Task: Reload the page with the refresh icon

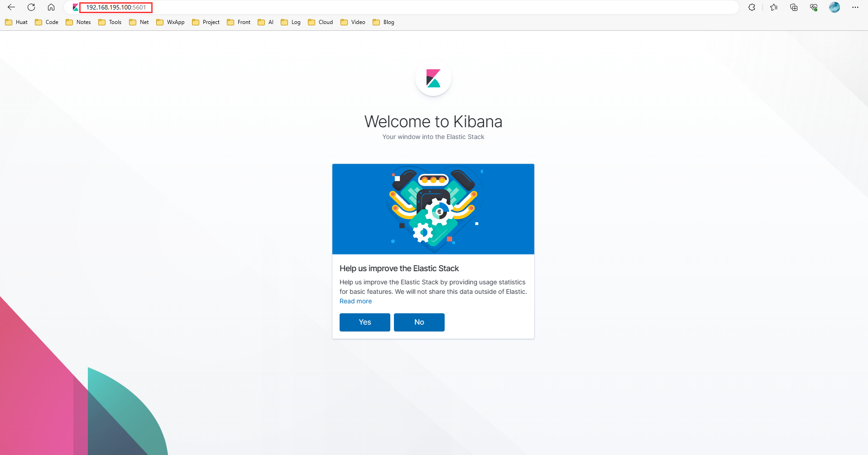Action: [x=31, y=7]
